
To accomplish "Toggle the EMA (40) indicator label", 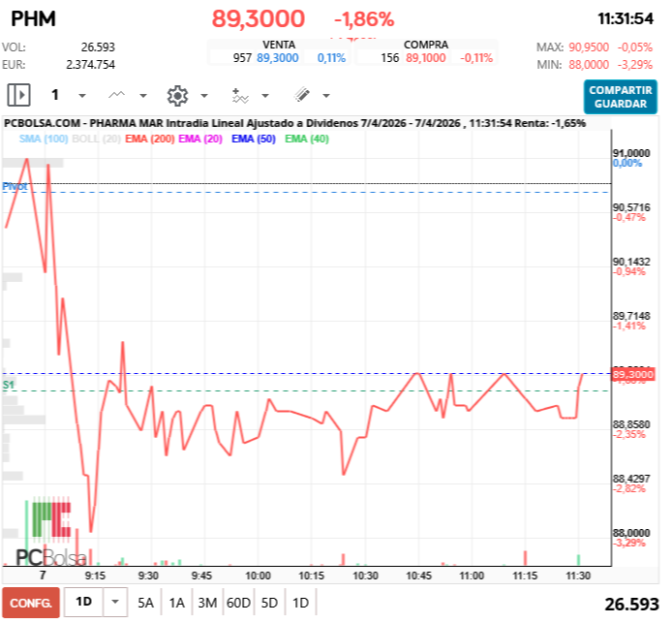I will (x=307, y=139).
